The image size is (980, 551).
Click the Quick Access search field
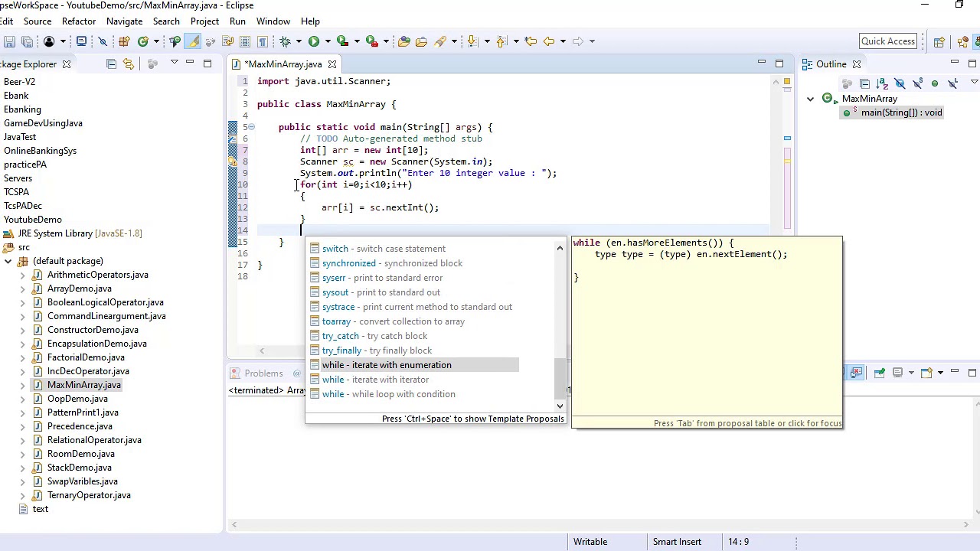coord(887,41)
